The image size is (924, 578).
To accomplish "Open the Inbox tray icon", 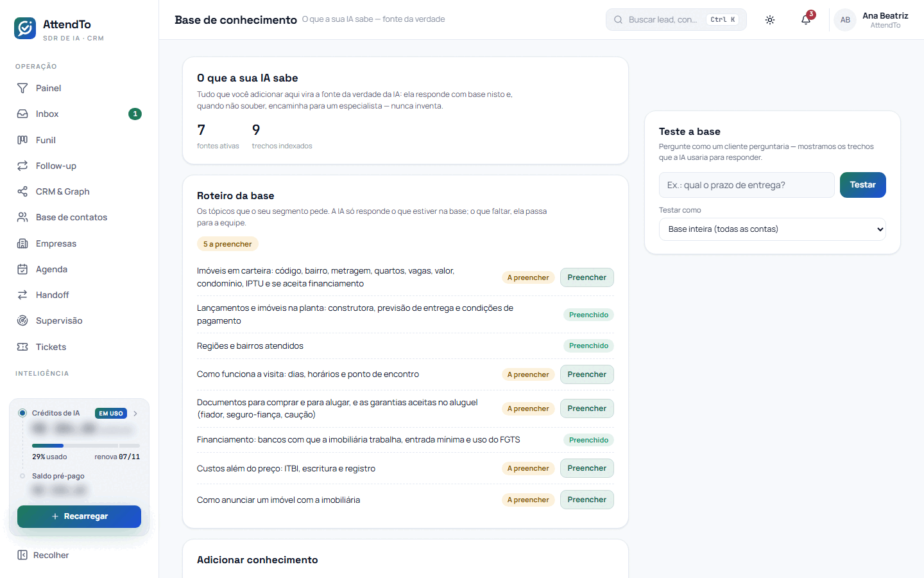I will pos(22,114).
